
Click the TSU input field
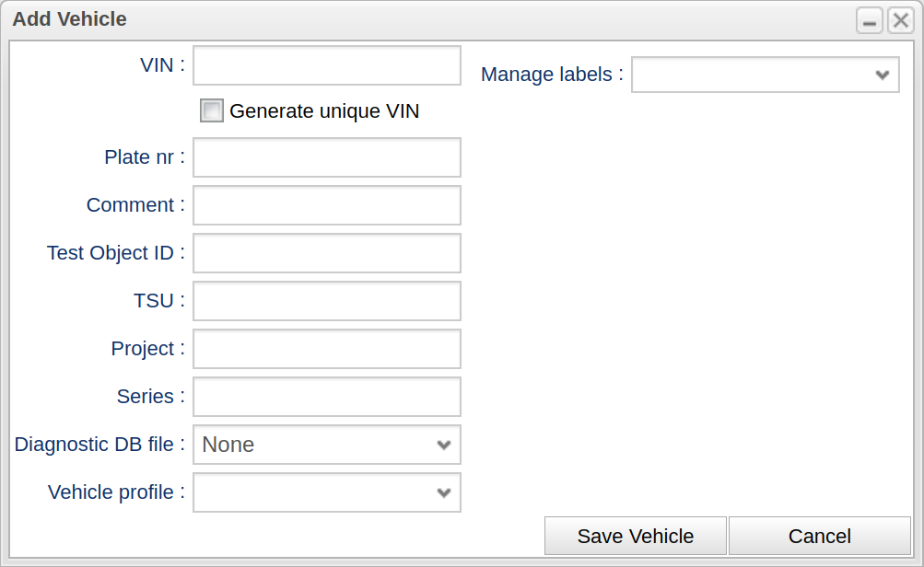tap(326, 301)
